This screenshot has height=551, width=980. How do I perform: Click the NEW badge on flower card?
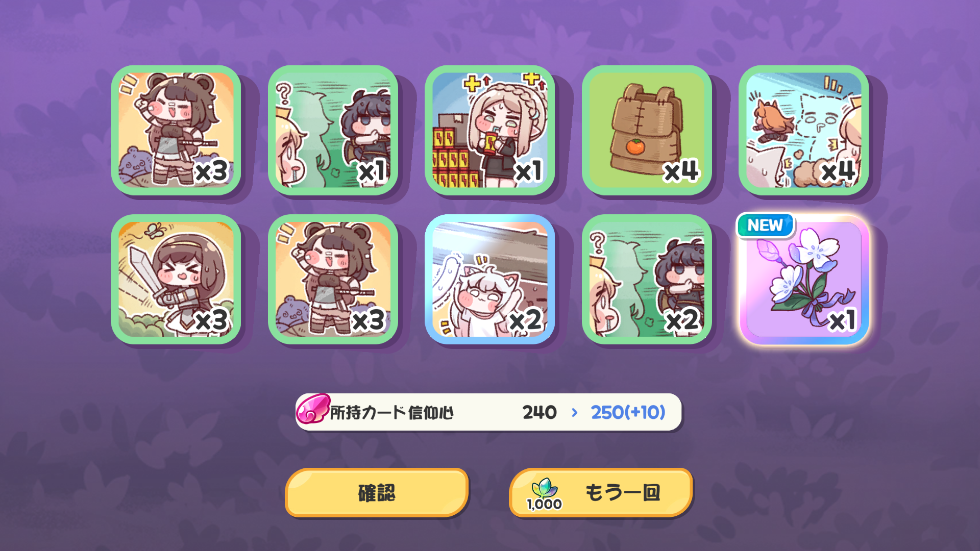tap(765, 225)
